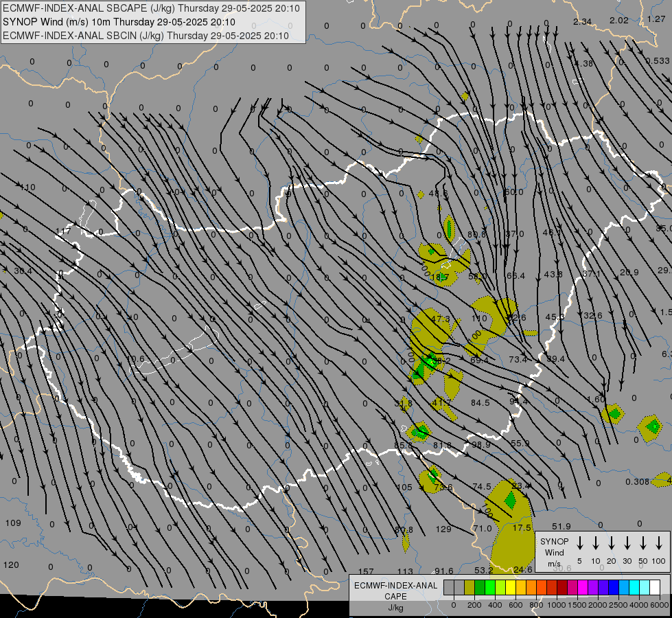Click the 1000 tick label in CAPE legend
The height and width of the screenshot is (618, 672).
tap(556, 605)
